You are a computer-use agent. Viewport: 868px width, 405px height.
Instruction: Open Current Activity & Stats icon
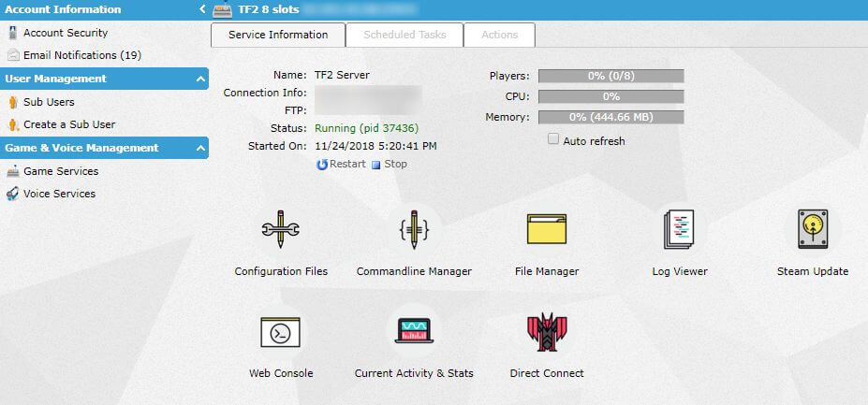pyautogui.click(x=413, y=332)
